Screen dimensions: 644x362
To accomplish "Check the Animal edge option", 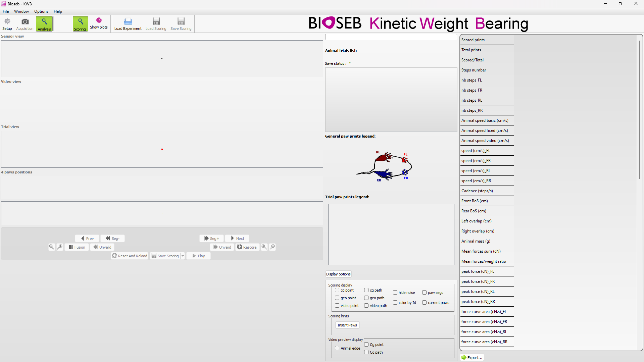I will [337, 348].
